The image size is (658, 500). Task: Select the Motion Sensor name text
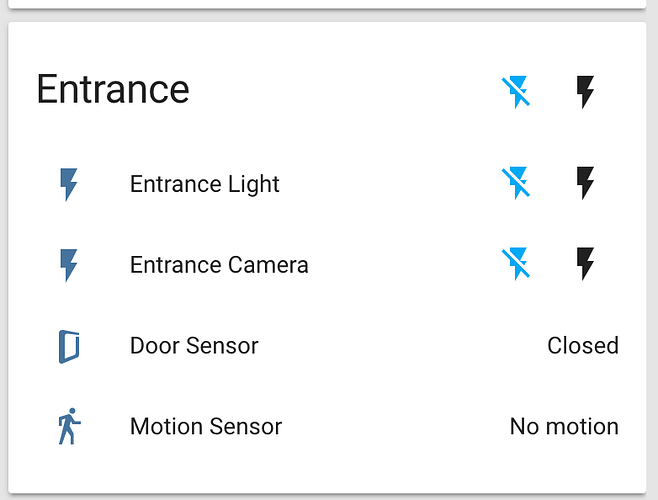pyautogui.click(x=206, y=427)
